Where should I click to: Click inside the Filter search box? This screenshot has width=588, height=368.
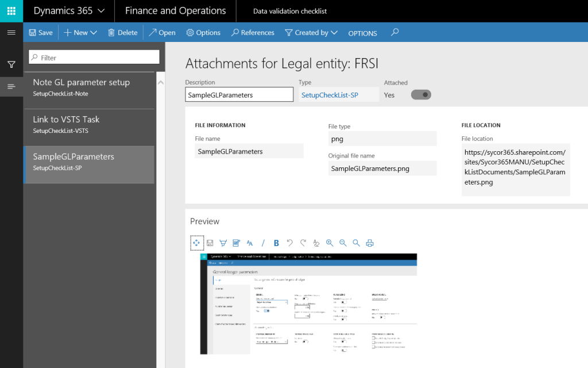pos(94,58)
